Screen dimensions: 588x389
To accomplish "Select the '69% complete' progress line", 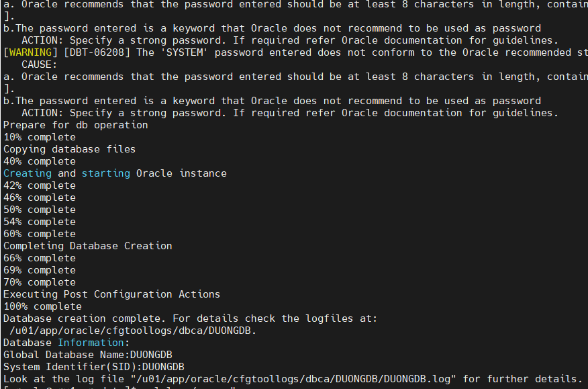I will pyautogui.click(x=40, y=270).
